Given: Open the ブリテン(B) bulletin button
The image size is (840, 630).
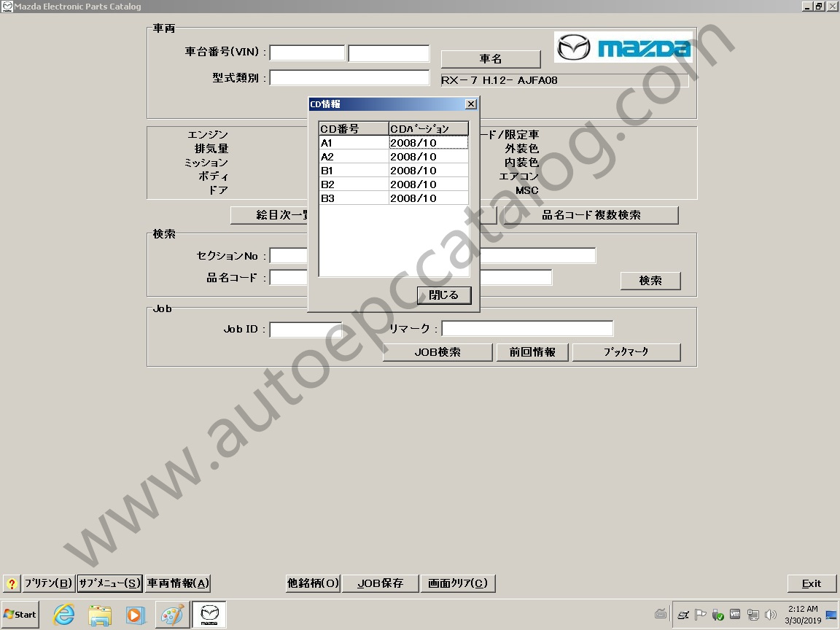Looking at the screenshot, I should (x=48, y=583).
